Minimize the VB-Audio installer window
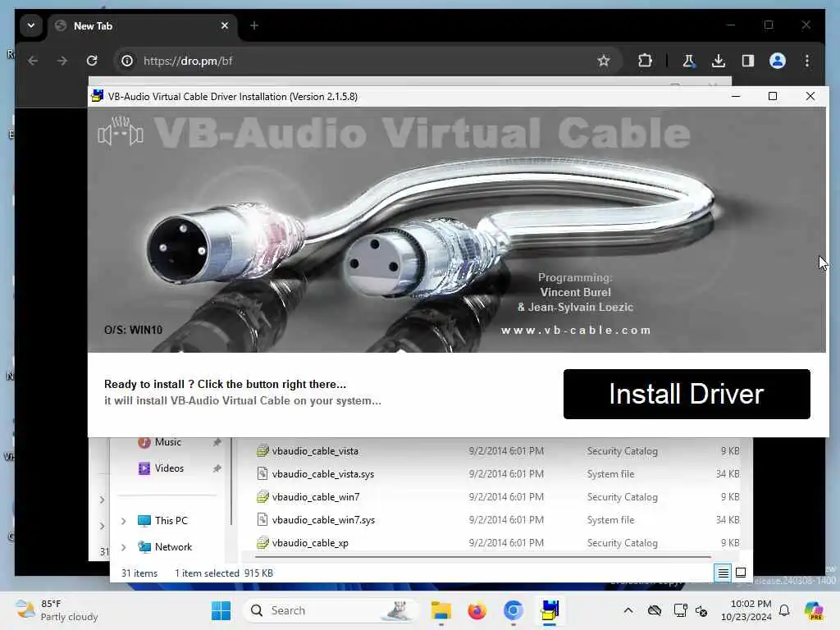 736,96
